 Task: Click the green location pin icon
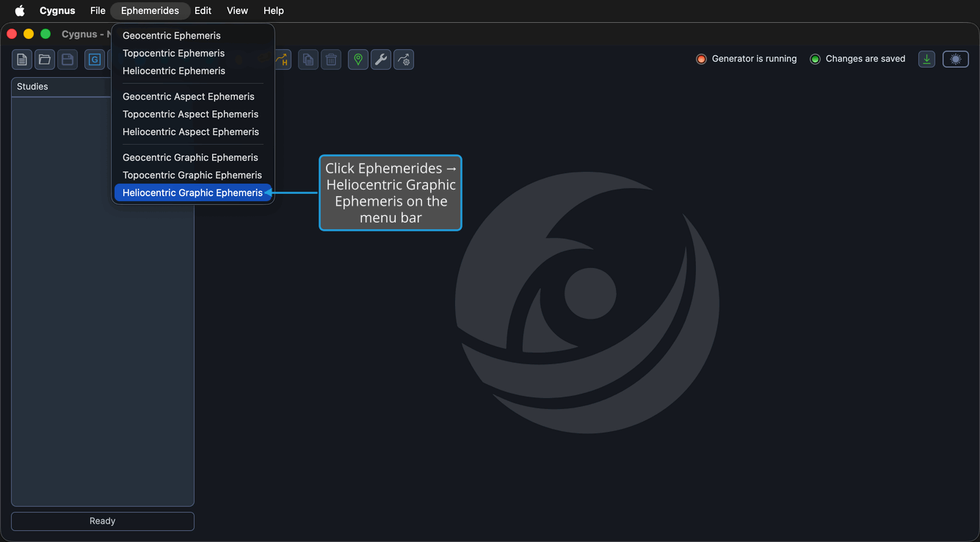point(358,59)
